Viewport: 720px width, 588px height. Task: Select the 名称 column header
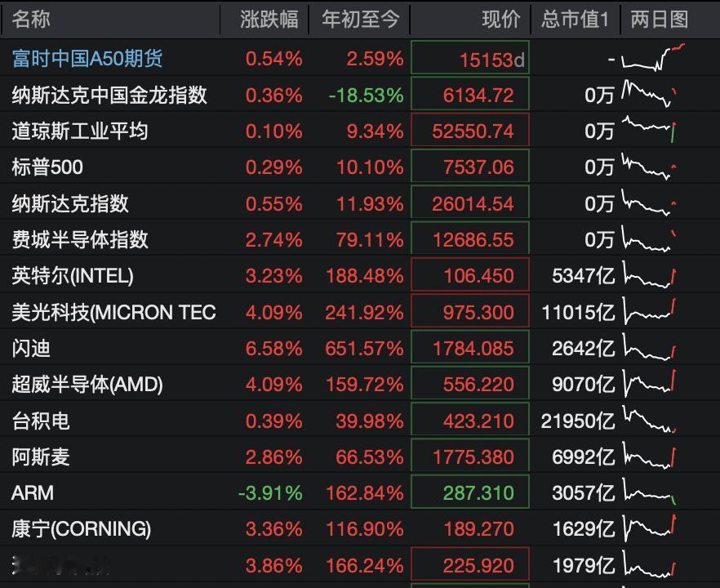pyautogui.click(x=31, y=20)
